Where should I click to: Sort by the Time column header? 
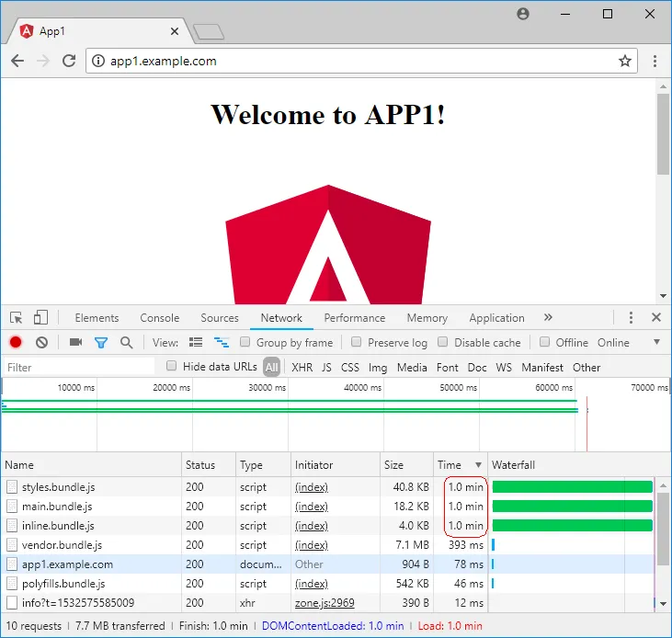[460, 465]
